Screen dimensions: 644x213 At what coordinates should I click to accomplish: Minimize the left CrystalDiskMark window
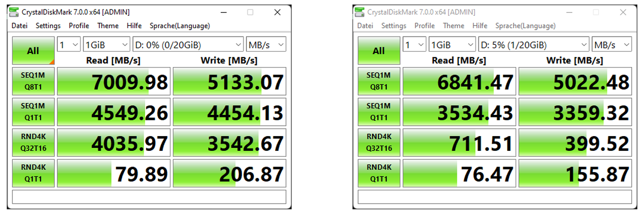point(224,12)
